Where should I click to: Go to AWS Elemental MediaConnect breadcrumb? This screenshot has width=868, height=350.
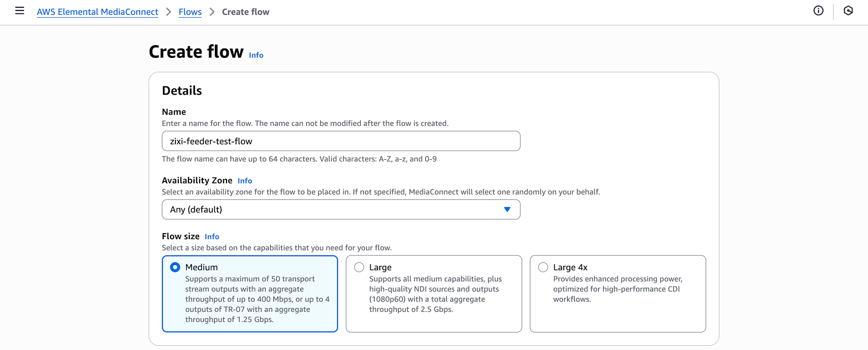point(97,12)
